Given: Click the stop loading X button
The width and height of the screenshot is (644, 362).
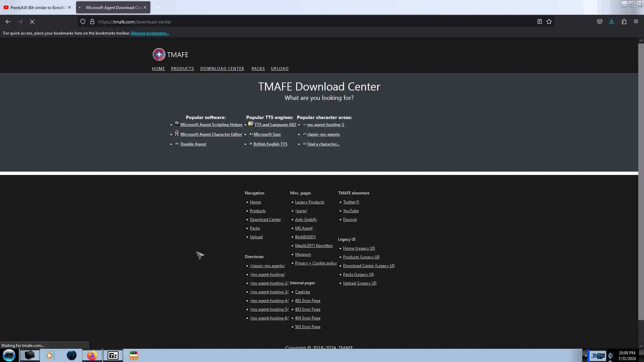Looking at the screenshot, I should (32, 22).
